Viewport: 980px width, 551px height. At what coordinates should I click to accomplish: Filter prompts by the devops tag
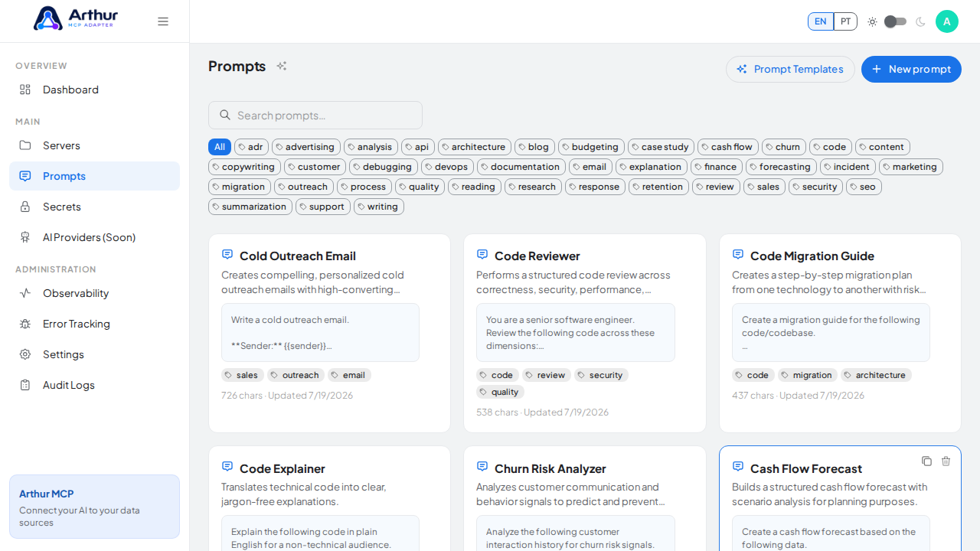(x=447, y=167)
